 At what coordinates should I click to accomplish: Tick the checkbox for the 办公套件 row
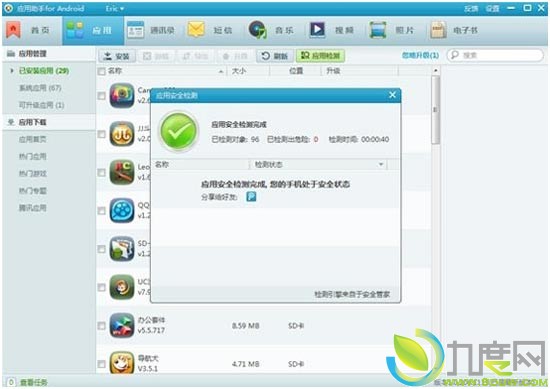(x=101, y=326)
